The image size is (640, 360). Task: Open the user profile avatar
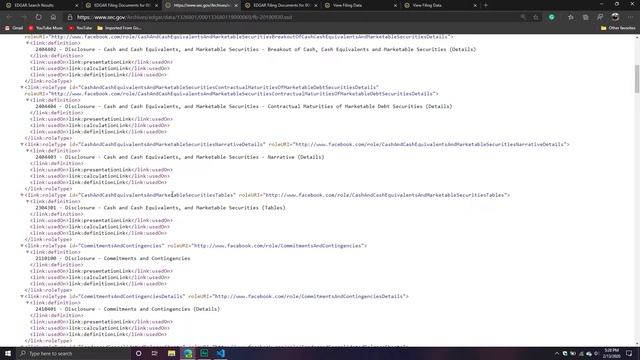(x=615, y=17)
